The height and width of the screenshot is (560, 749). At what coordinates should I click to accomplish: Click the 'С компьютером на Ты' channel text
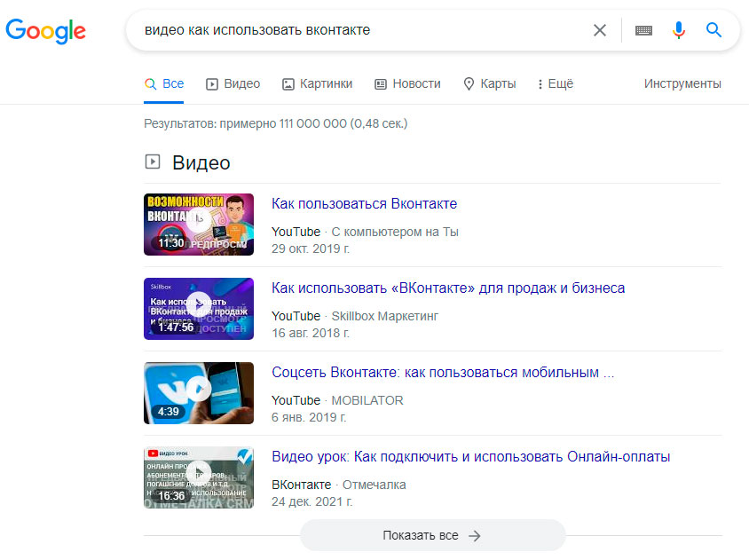coord(395,232)
